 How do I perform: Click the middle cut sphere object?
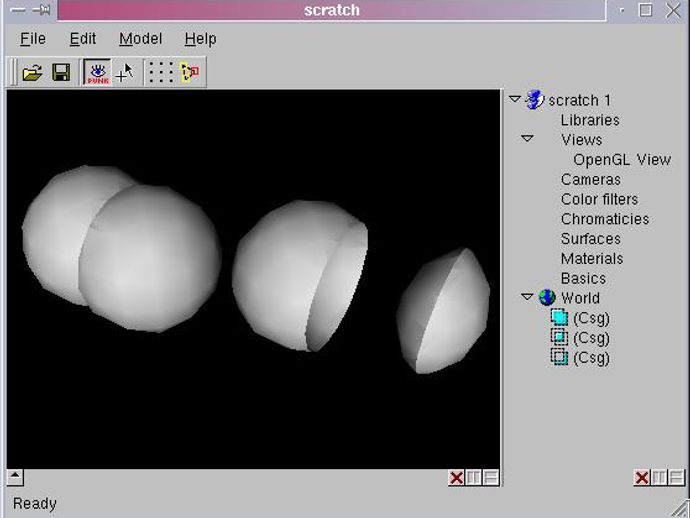300,275
